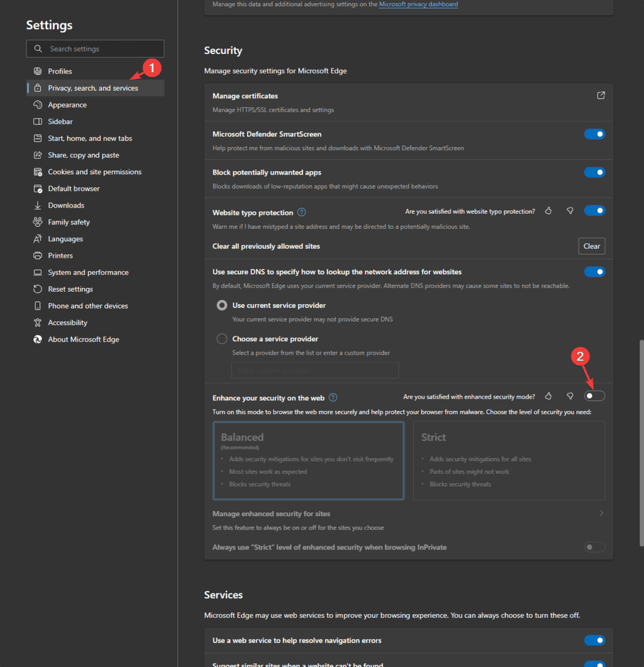Open System and performance settings
Image resolution: width=644 pixels, height=667 pixels.
(96, 272)
